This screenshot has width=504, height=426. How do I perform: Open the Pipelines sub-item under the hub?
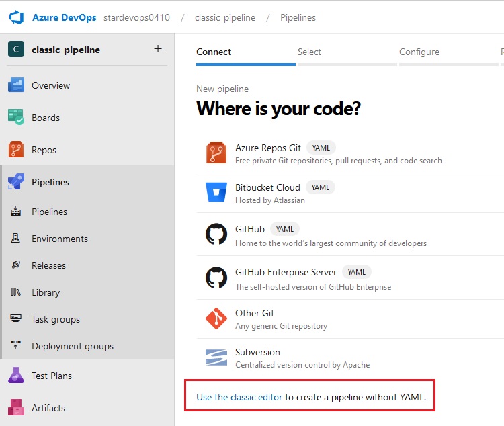(x=50, y=212)
